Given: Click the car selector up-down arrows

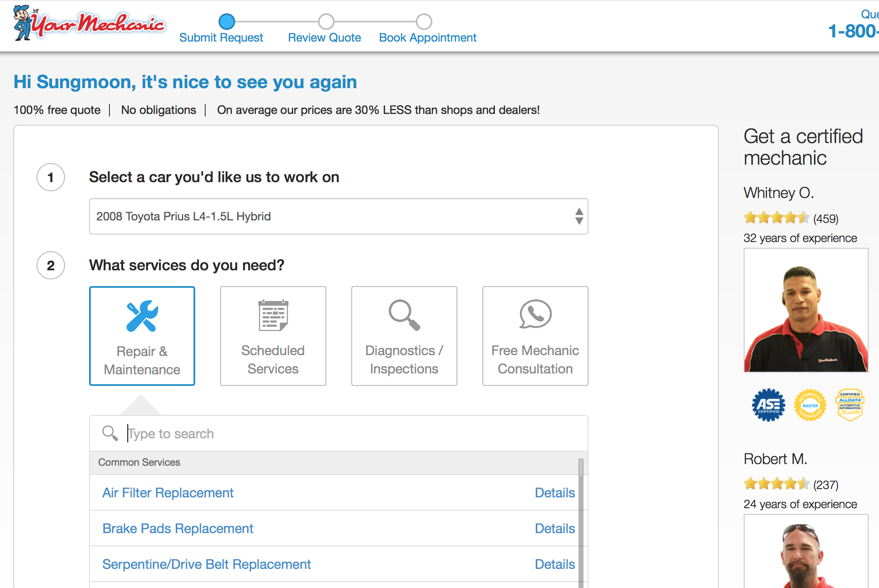Looking at the screenshot, I should (x=579, y=216).
